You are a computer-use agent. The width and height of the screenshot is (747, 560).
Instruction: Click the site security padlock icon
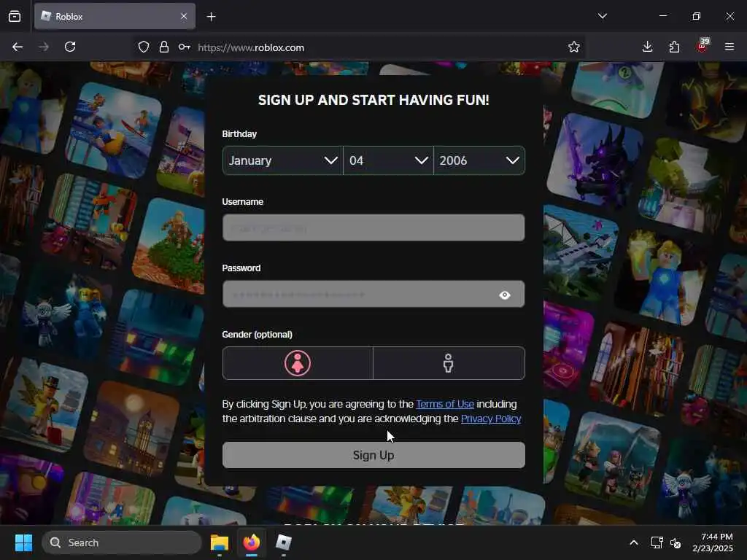tap(164, 47)
